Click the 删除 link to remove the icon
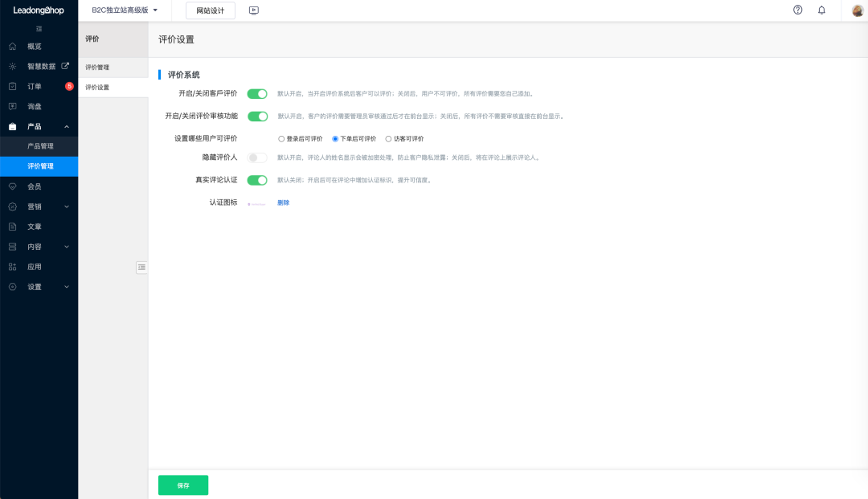The image size is (868, 499). coord(283,202)
